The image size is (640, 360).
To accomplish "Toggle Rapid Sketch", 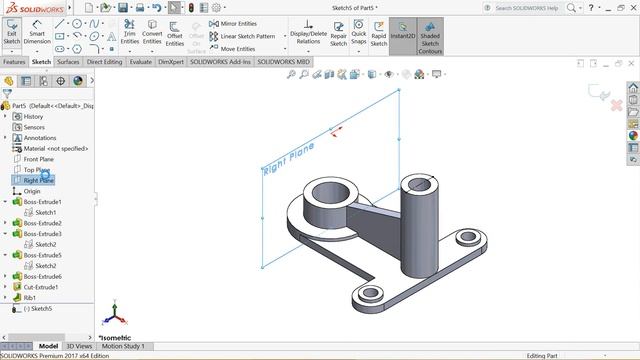I will [378, 33].
